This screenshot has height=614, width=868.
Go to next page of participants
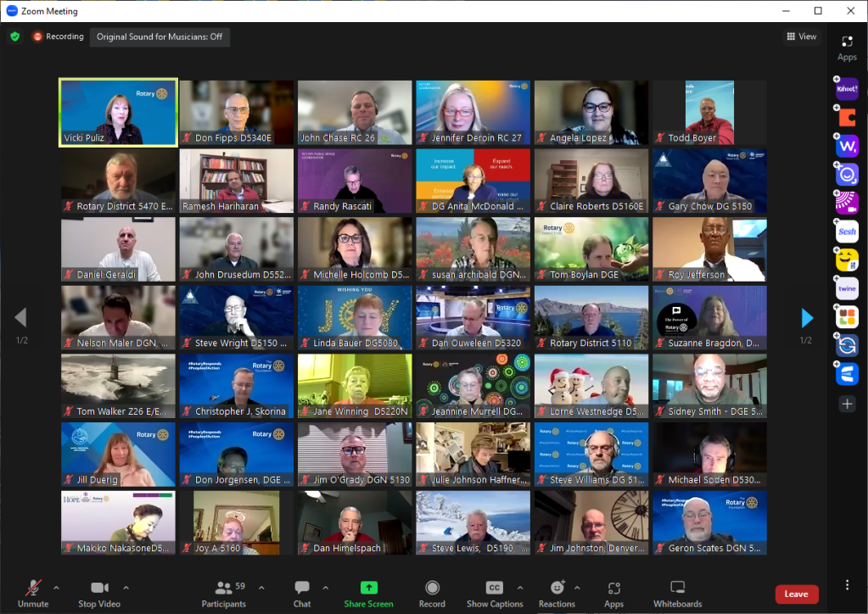[807, 318]
